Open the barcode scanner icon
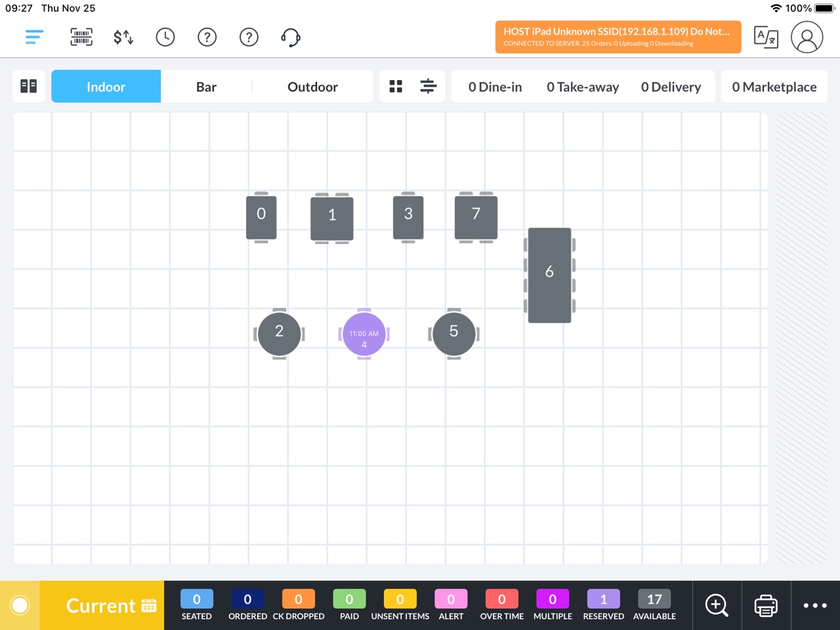This screenshot has width=840, height=630. point(81,37)
